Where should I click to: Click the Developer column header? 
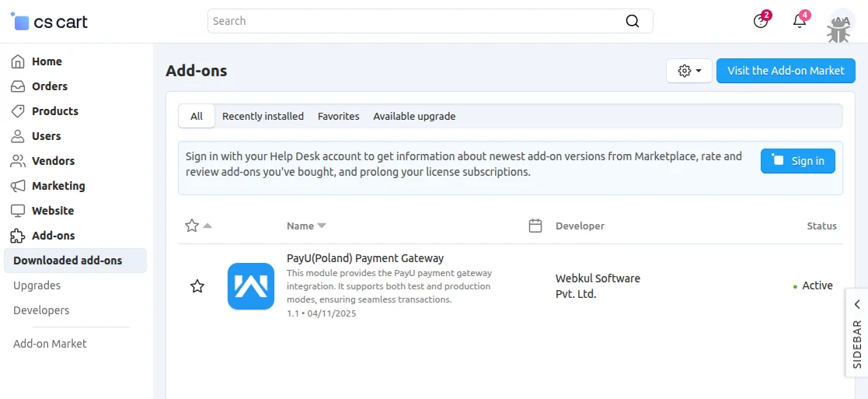point(580,226)
